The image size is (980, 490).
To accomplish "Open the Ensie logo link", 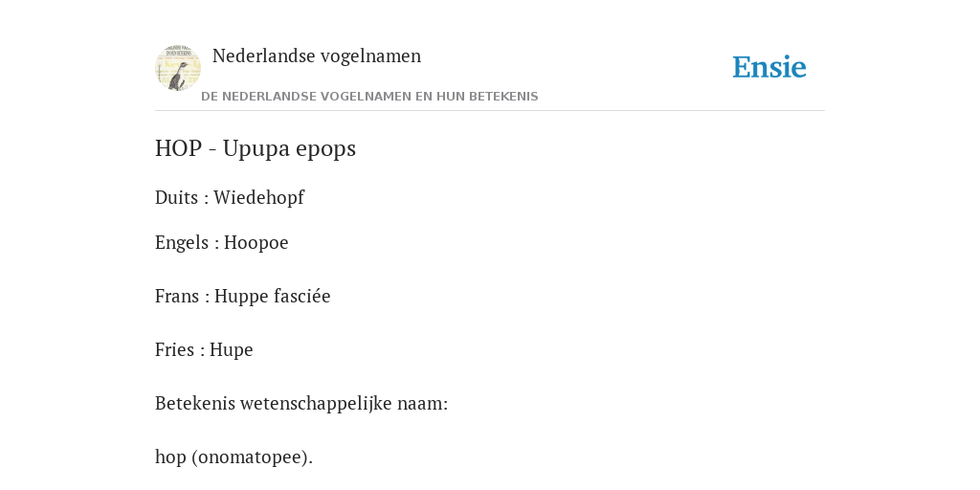I will [769, 67].
